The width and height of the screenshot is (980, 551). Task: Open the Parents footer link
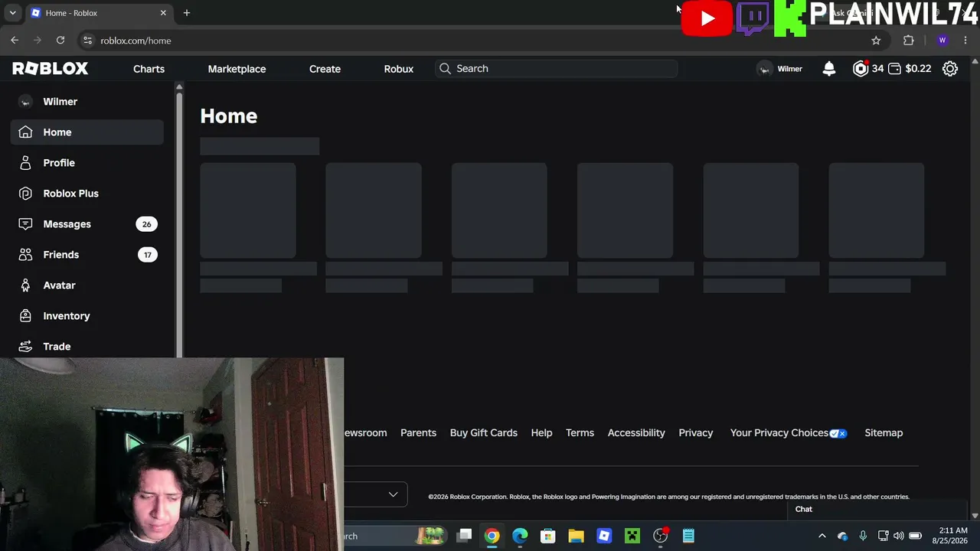418,433
